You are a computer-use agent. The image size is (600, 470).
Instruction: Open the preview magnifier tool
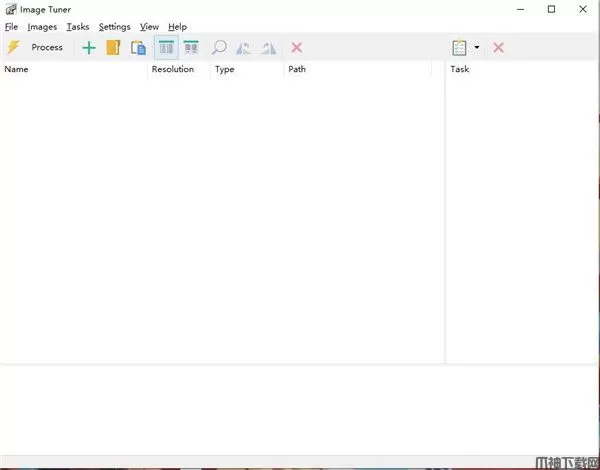click(x=219, y=48)
